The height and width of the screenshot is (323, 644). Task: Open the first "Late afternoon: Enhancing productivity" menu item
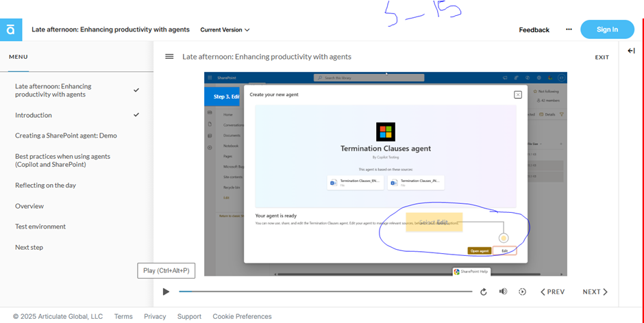click(77, 90)
